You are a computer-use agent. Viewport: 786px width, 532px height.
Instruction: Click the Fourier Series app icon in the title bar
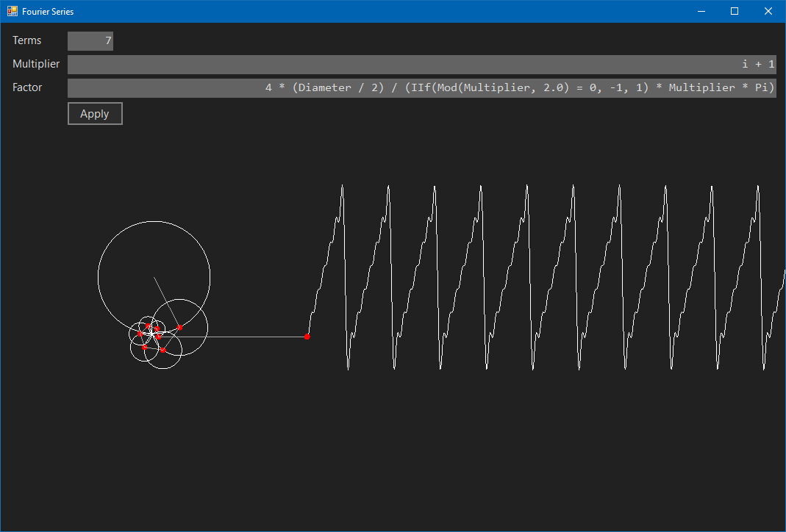tap(12, 11)
